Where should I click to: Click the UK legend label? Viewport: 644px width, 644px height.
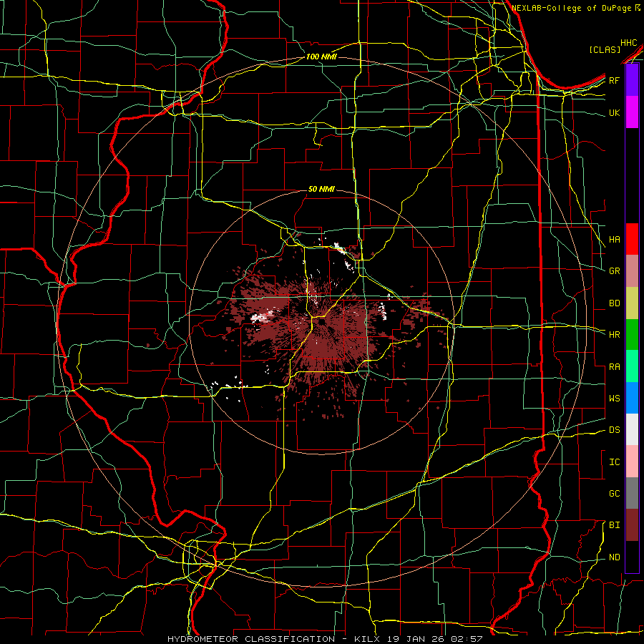(x=615, y=112)
